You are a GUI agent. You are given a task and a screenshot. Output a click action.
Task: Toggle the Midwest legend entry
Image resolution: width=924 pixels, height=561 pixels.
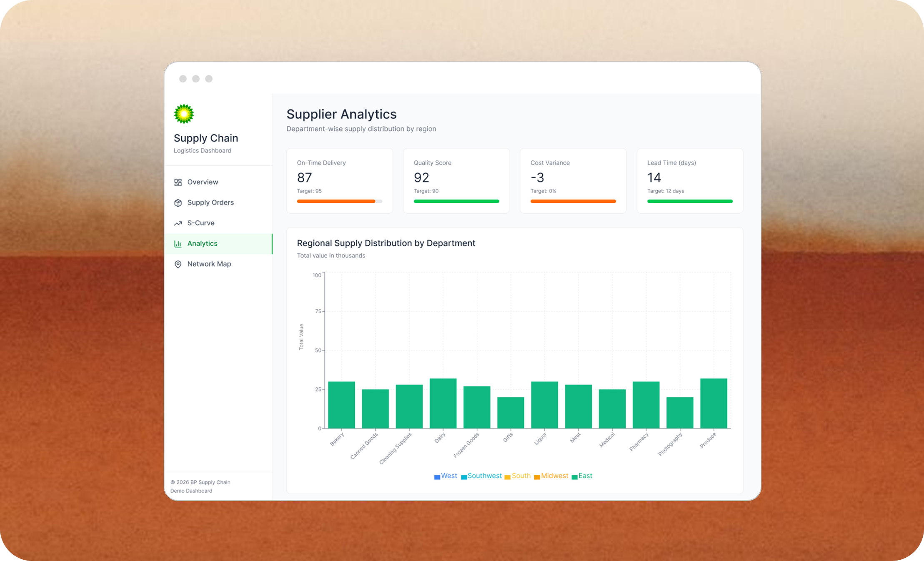(551, 476)
